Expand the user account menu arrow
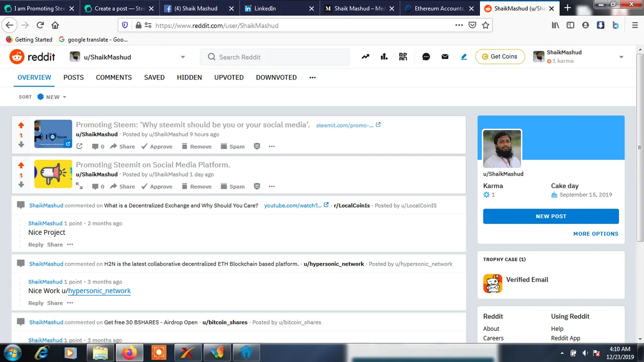 tap(621, 57)
